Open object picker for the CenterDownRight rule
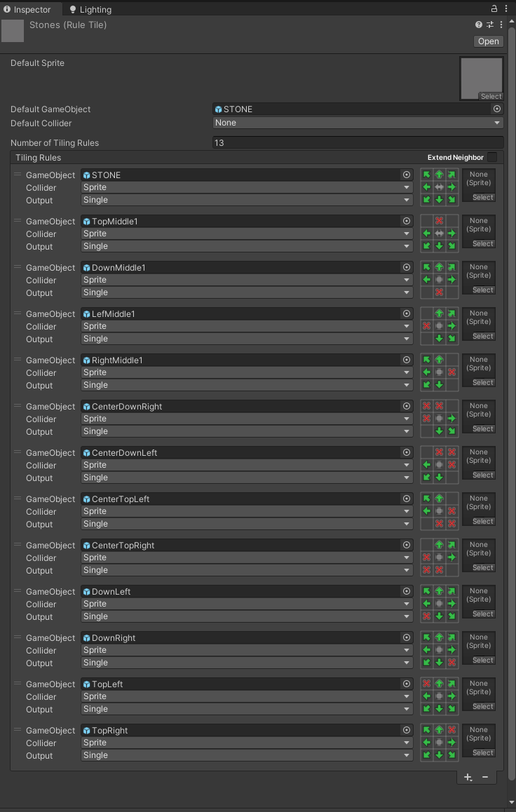516x812 pixels. [x=407, y=406]
